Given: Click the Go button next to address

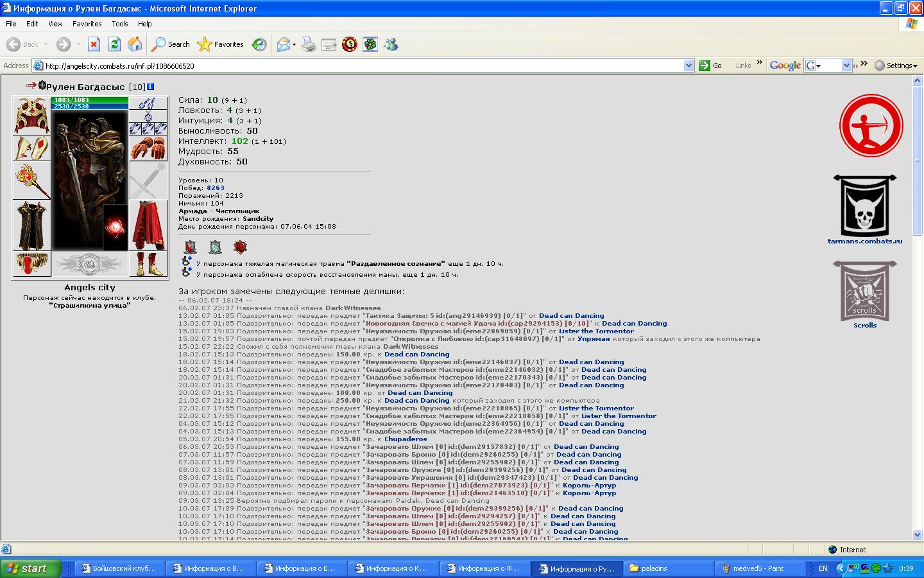Looking at the screenshot, I should [x=711, y=66].
